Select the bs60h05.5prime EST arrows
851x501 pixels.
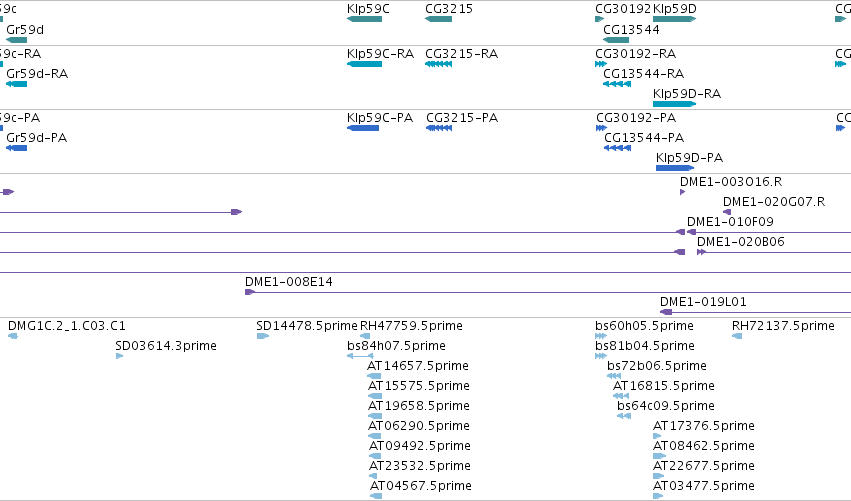601,337
